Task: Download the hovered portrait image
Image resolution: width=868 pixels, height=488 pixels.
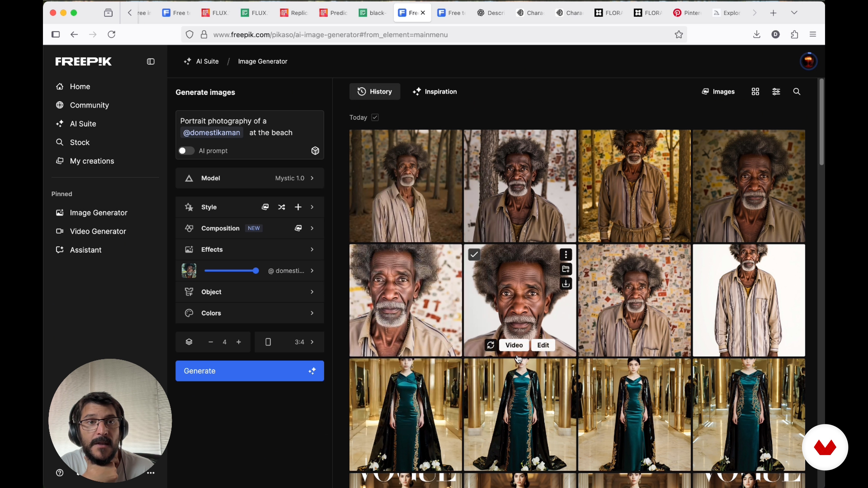Action: coord(566,284)
